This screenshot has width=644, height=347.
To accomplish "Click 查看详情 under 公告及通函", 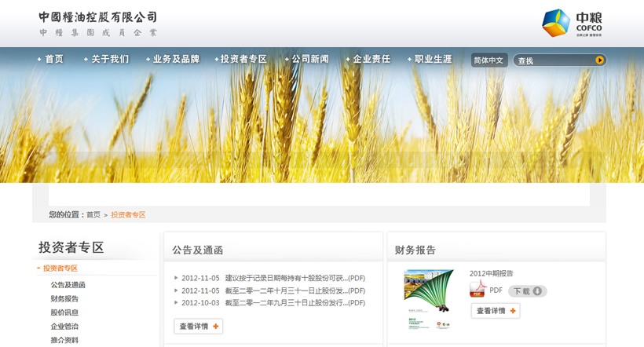I will 198,326.
